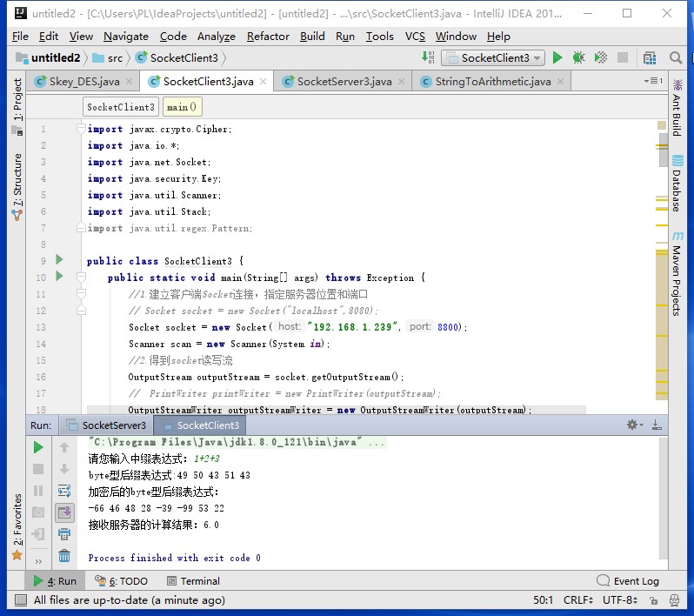Click the 50:1 caret position indicator
The image size is (694, 616).
point(543,600)
